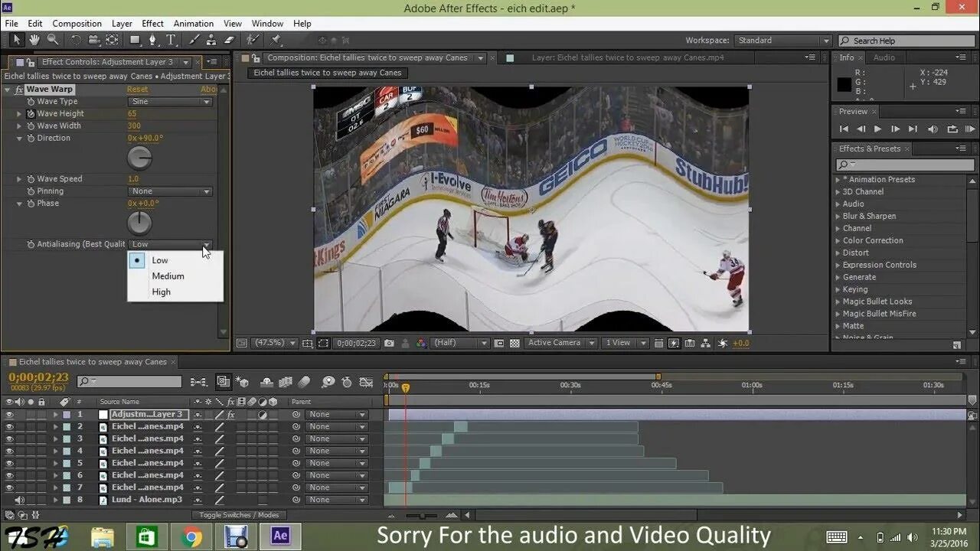The height and width of the screenshot is (551, 980).
Task: Click the Effects & Presets search field
Action: 904,165
